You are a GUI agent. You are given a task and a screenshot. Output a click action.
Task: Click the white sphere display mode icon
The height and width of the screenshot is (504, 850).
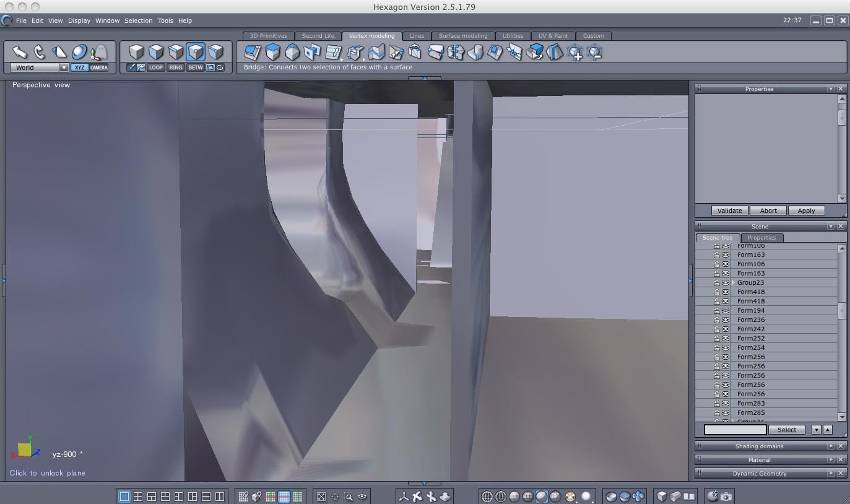click(x=586, y=496)
